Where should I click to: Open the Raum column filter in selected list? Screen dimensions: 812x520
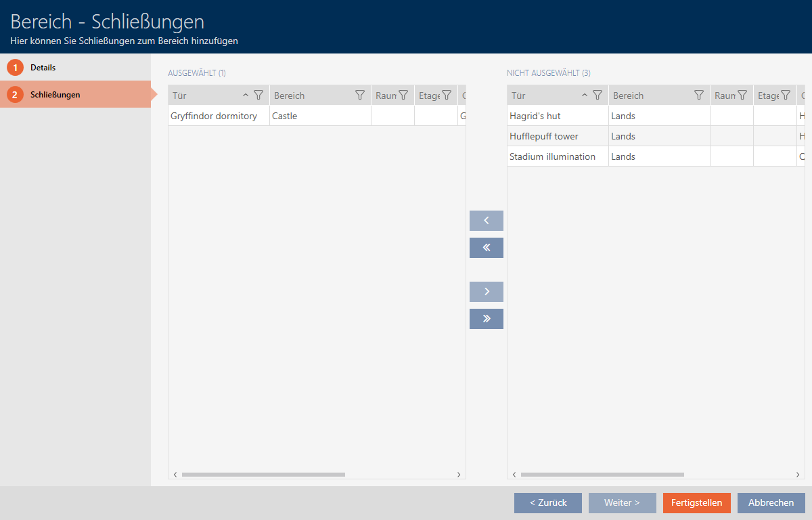click(x=403, y=95)
